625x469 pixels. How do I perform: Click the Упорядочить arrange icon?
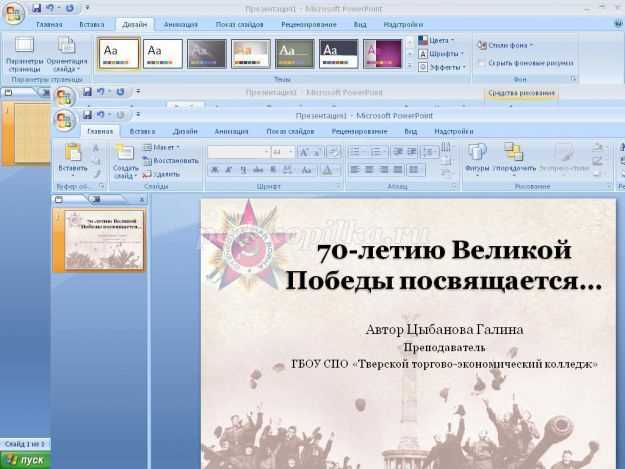point(513,153)
